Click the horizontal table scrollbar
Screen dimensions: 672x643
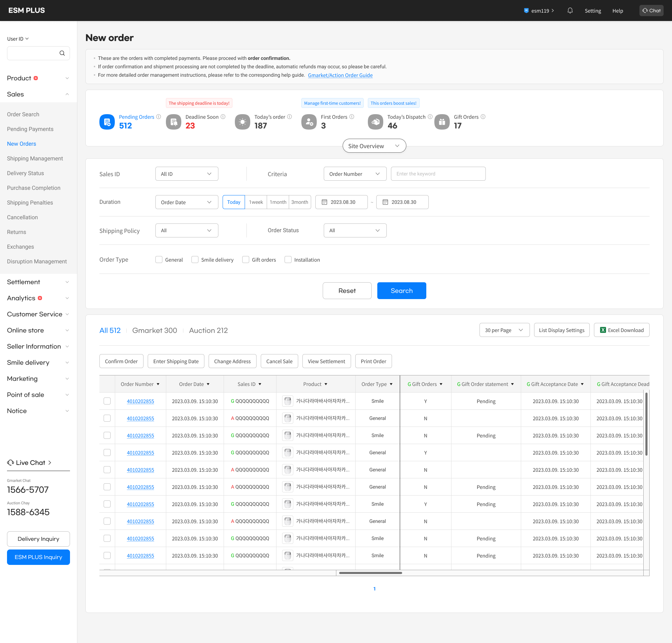tap(370, 573)
